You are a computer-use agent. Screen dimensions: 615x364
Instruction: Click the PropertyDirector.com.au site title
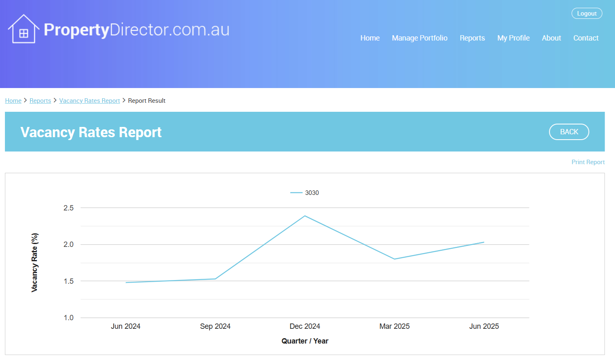(x=137, y=30)
